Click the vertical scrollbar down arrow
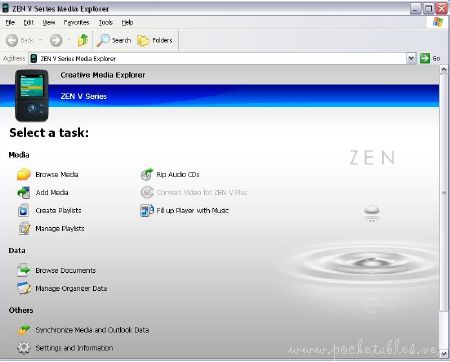Image resolution: width=450 pixels, height=362 pixels. coord(444,353)
